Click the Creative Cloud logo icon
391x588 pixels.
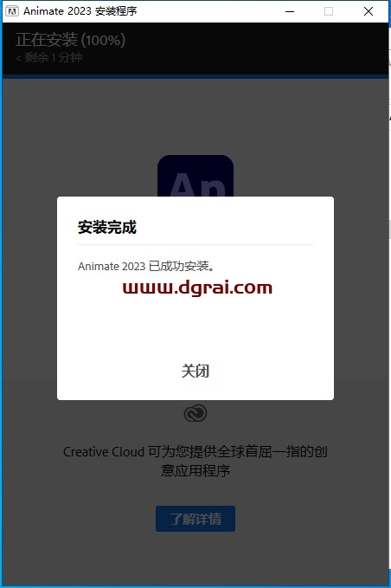click(x=195, y=413)
